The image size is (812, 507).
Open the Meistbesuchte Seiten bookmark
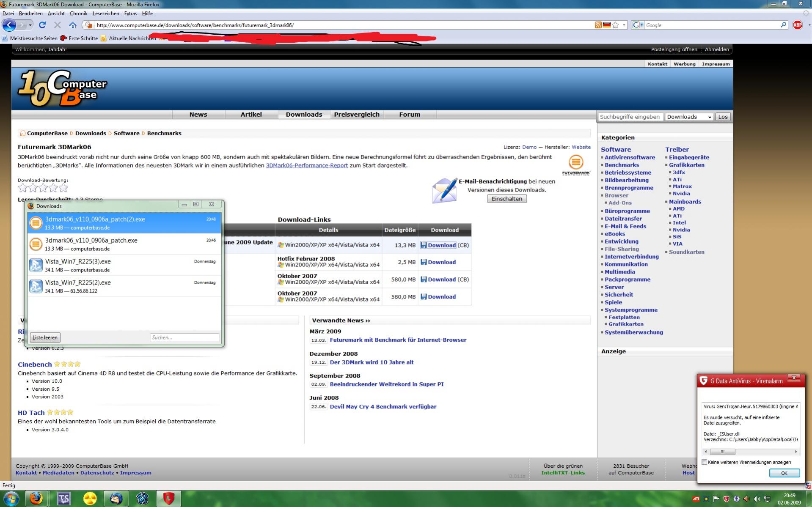click(30, 38)
